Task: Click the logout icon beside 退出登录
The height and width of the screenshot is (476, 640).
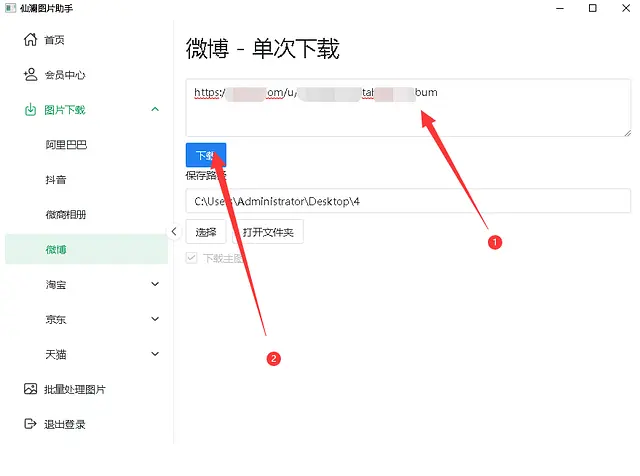Action: (x=31, y=424)
